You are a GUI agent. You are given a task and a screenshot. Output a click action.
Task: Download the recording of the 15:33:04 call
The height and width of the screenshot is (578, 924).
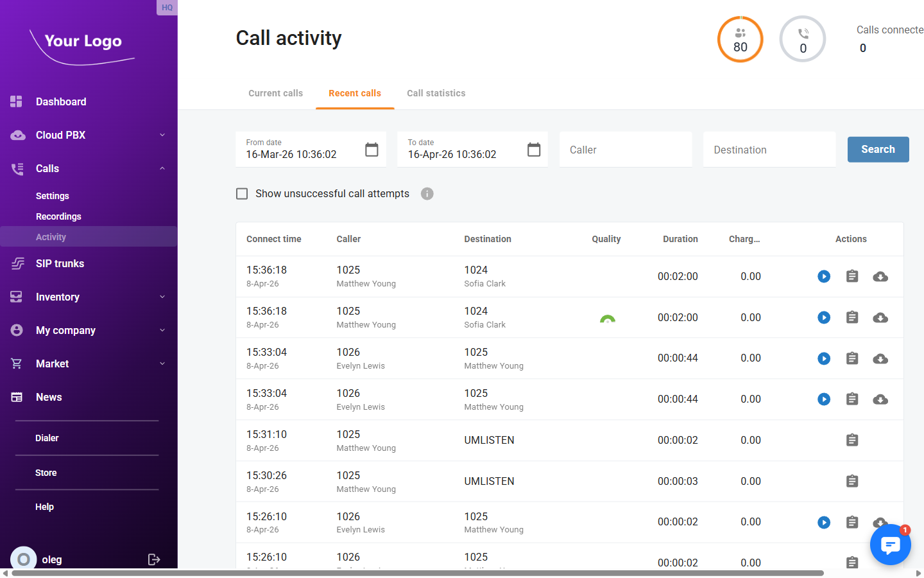click(x=880, y=358)
